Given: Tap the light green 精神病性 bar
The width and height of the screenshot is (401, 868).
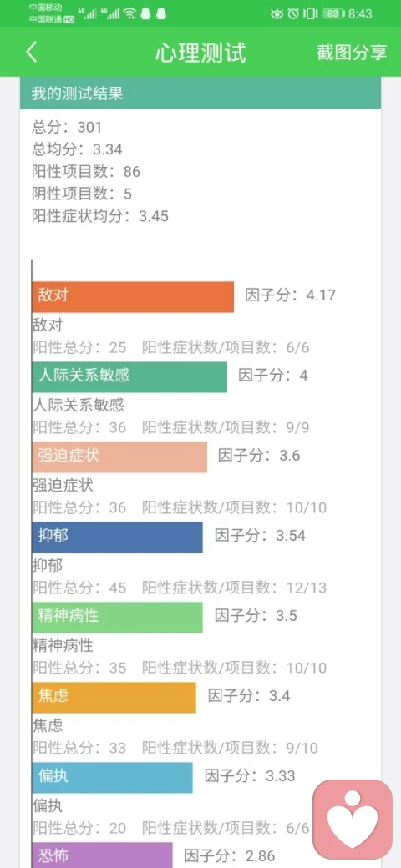Looking at the screenshot, I should 118,618.
